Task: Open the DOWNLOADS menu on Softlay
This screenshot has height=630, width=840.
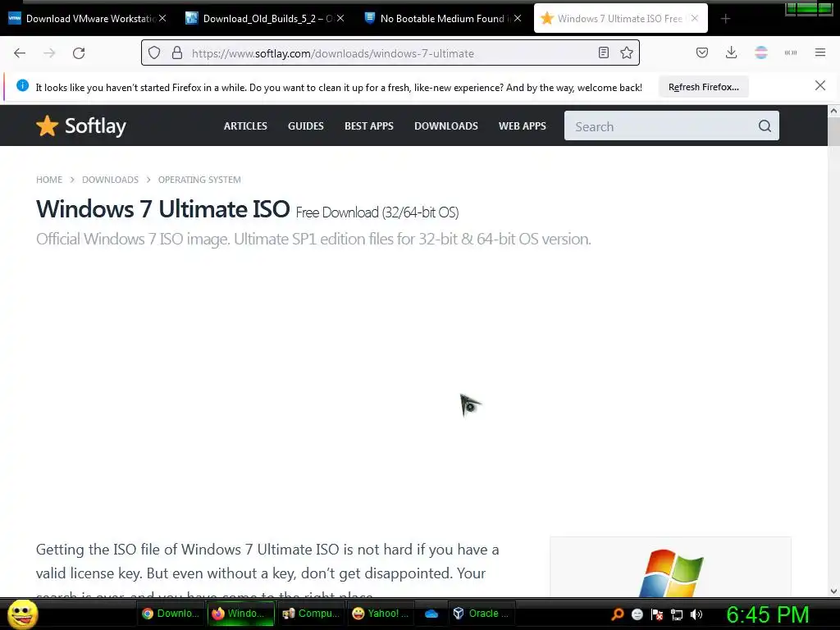Action: coord(446,126)
